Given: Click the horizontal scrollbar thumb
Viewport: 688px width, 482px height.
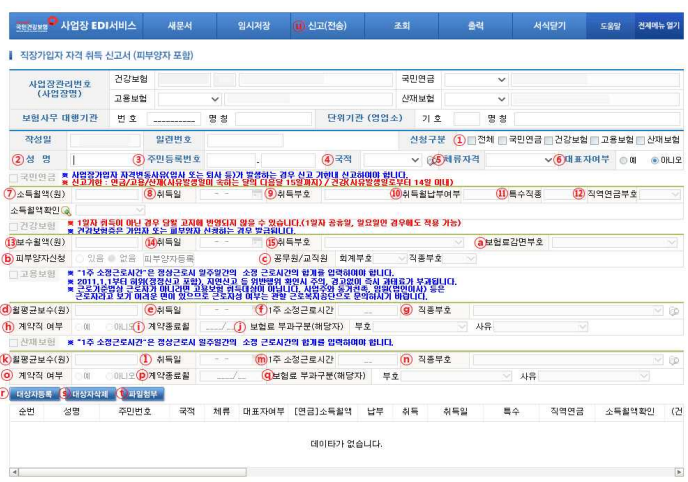Looking at the screenshot, I should click(x=133, y=472).
